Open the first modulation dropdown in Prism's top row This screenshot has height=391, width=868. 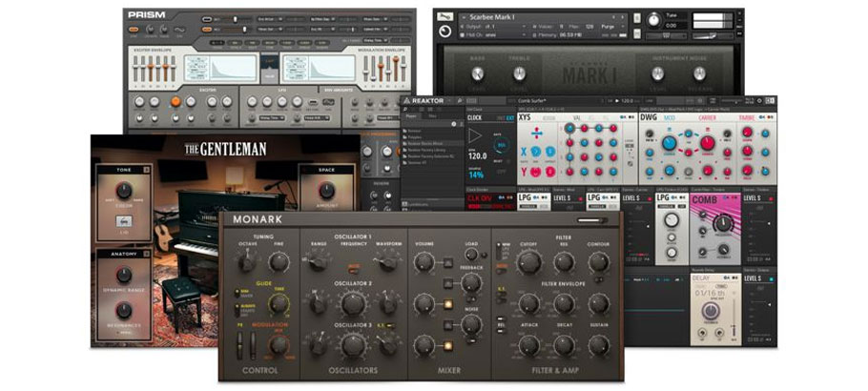(270, 19)
